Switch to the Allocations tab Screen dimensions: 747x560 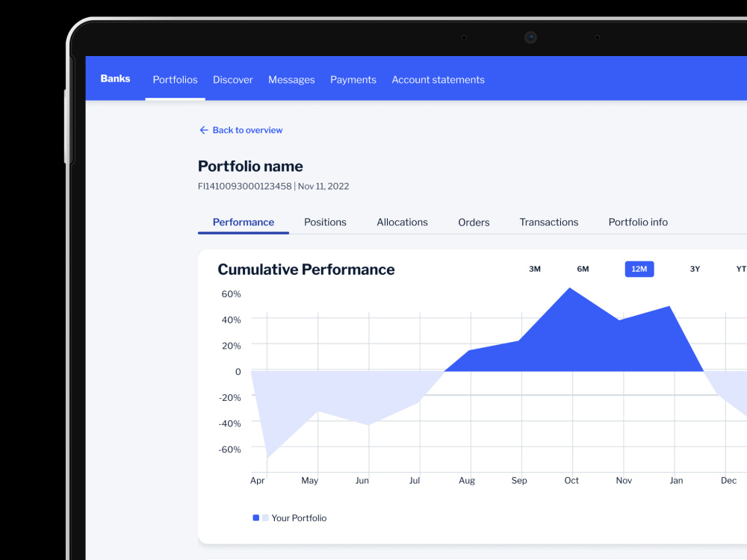[402, 222]
